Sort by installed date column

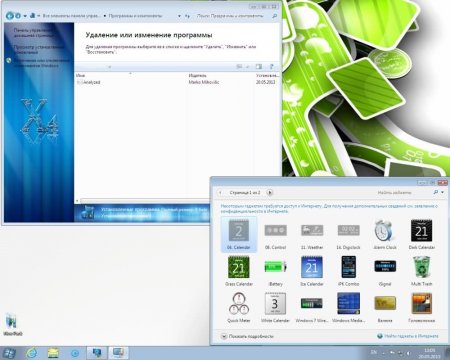[x=267, y=76]
